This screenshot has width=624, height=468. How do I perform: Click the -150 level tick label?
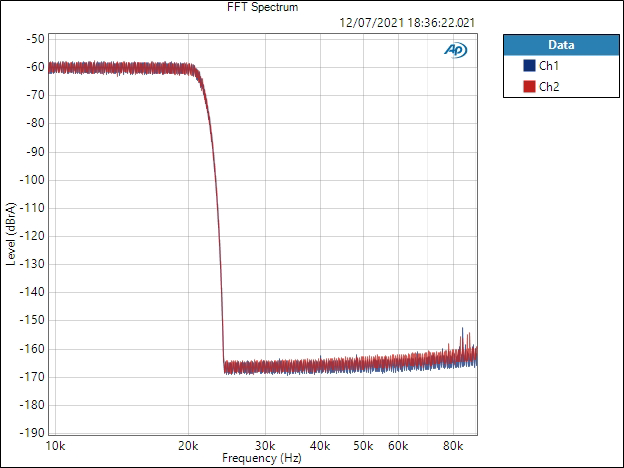tap(32, 320)
